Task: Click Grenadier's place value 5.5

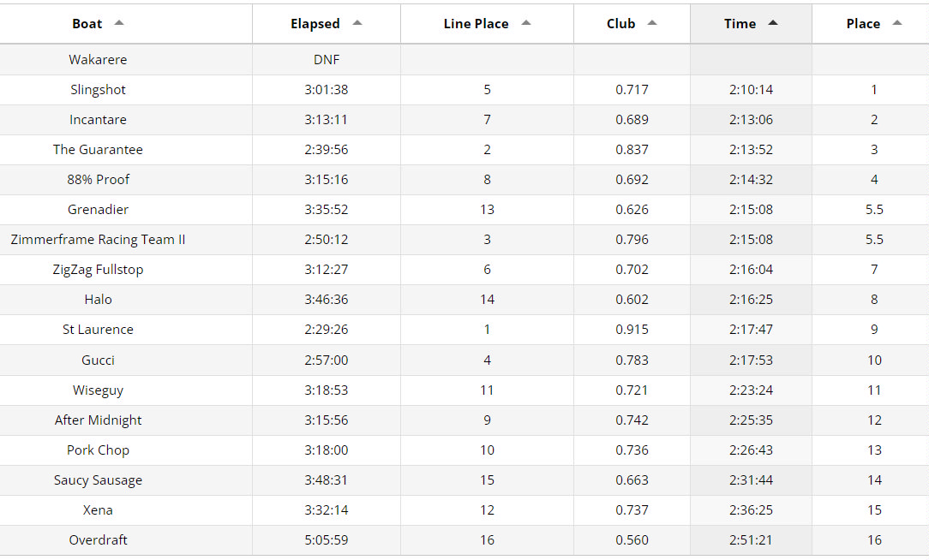Action: [x=874, y=210]
